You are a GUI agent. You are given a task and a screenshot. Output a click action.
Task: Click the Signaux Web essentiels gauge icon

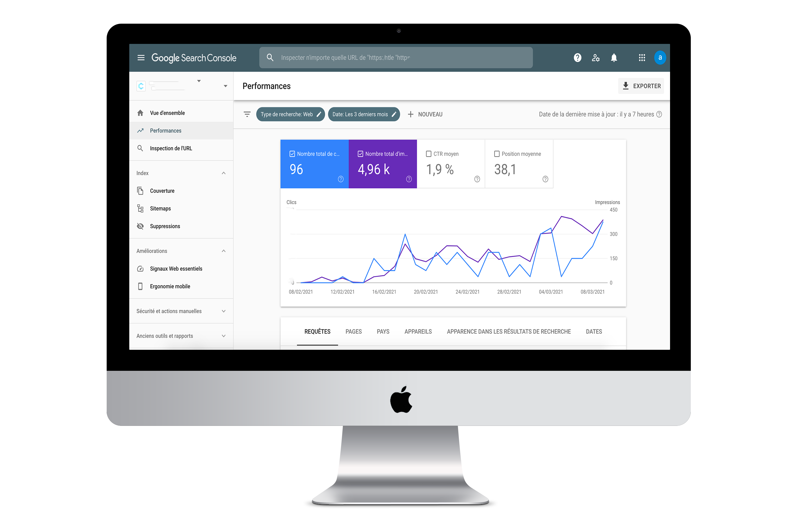(140, 268)
